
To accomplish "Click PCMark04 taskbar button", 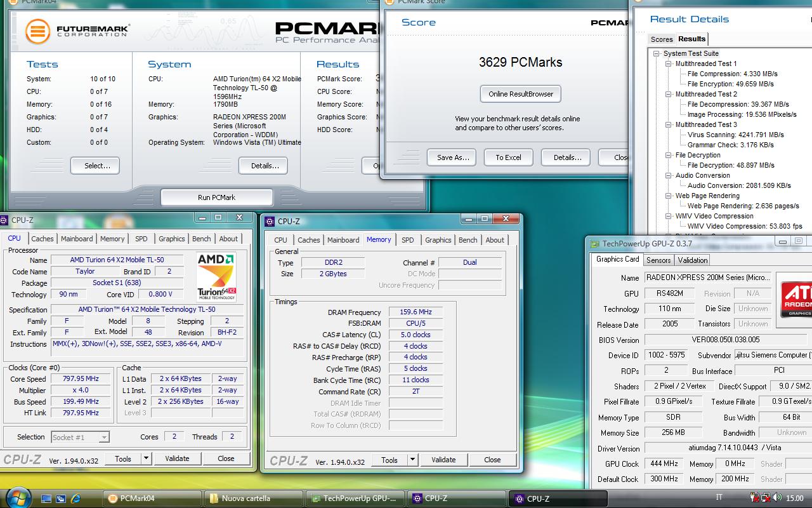I will (152, 498).
